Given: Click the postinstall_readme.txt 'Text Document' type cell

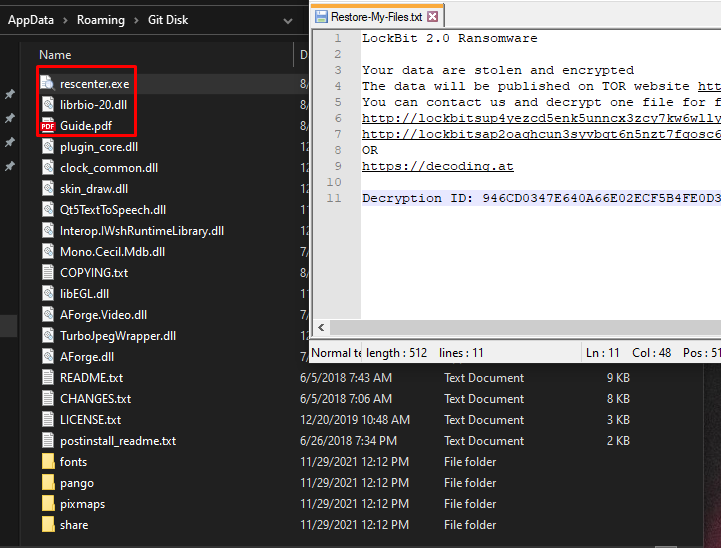Looking at the screenshot, I should (x=484, y=441).
